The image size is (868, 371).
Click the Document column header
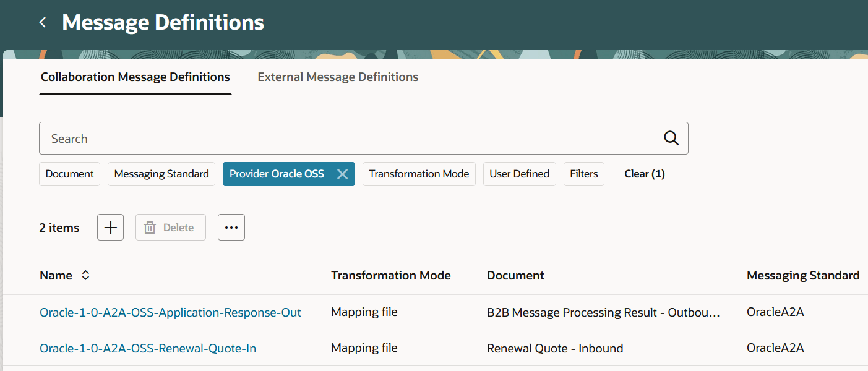point(515,276)
